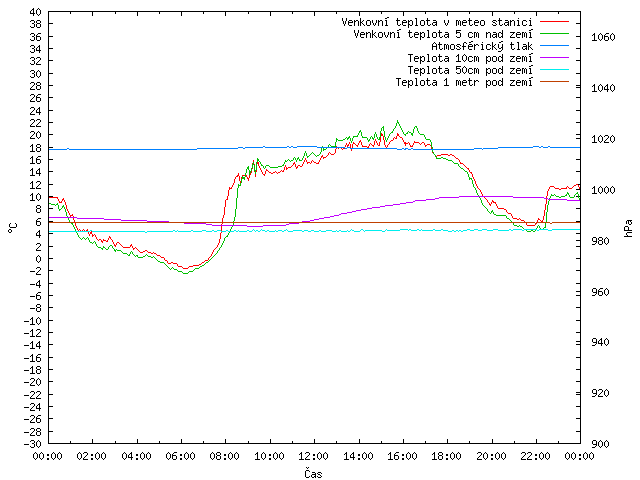Viewport: 640px width, 480px height.
Task: Click the '12:00' time tick label
Action: tap(313, 456)
